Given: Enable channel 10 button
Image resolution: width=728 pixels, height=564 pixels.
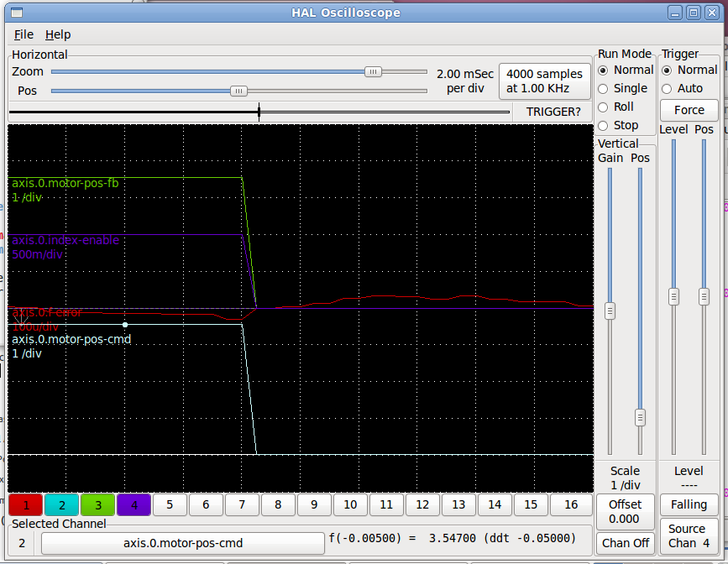Looking at the screenshot, I should pyautogui.click(x=350, y=505).
